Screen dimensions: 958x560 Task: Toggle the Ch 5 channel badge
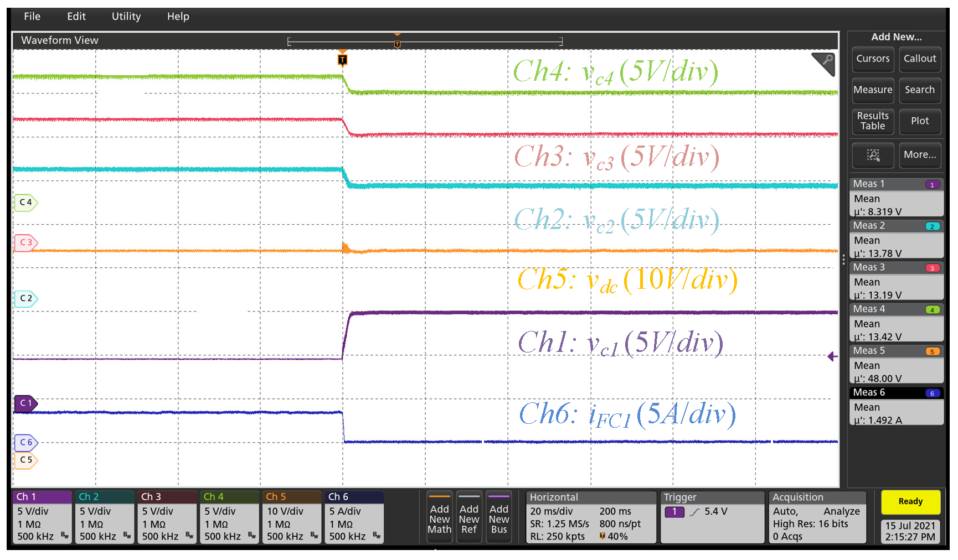click(291, 517)
